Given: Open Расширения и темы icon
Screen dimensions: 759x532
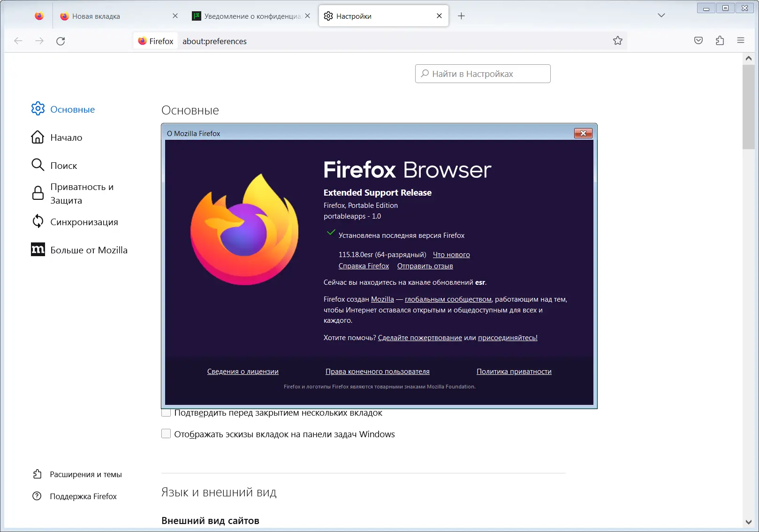Looking at the screenshot, I should [x=38, y=474].
